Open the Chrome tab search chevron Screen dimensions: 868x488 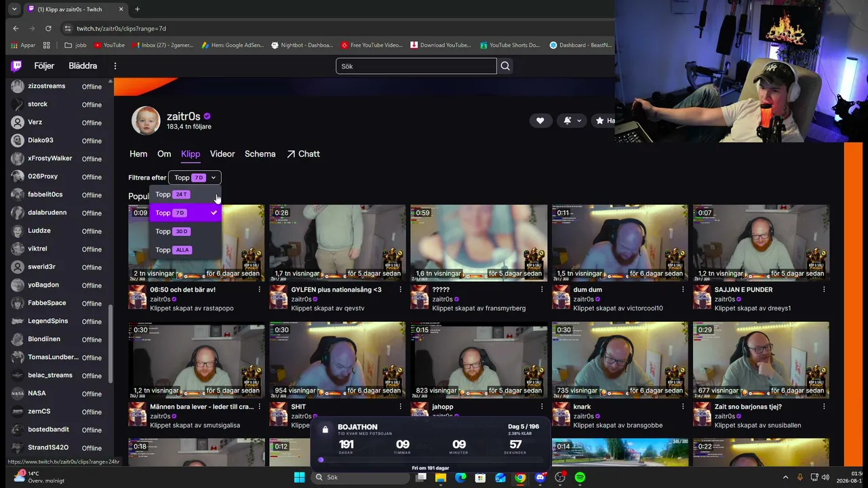14,9
